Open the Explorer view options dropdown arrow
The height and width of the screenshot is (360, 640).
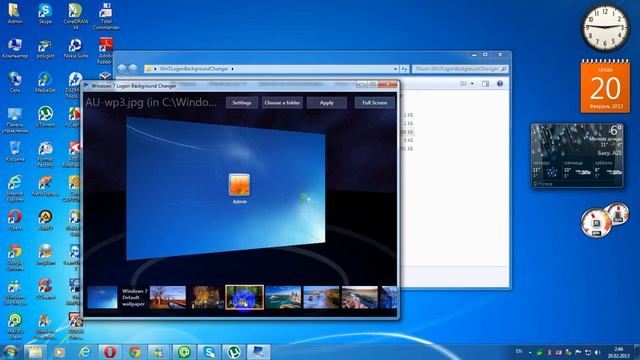tap(472, 84)
